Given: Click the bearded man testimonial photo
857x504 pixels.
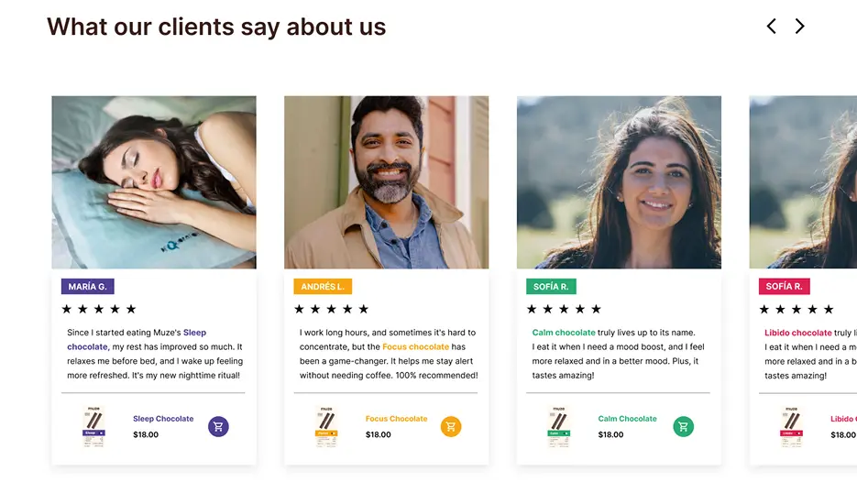Looking at the screenshot, I should tap(386, 182).
